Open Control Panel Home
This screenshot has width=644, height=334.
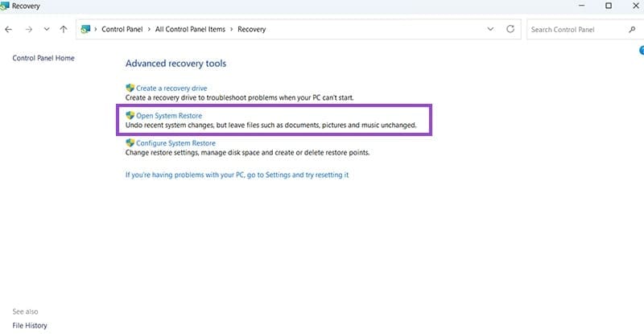(x=43, y=58)
